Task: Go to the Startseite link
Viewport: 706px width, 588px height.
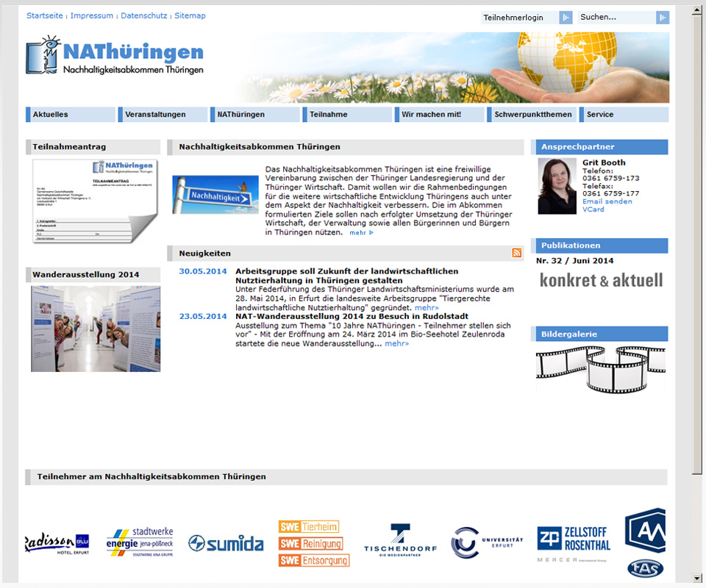Action: pyautogui.click(x=45, y=15)
